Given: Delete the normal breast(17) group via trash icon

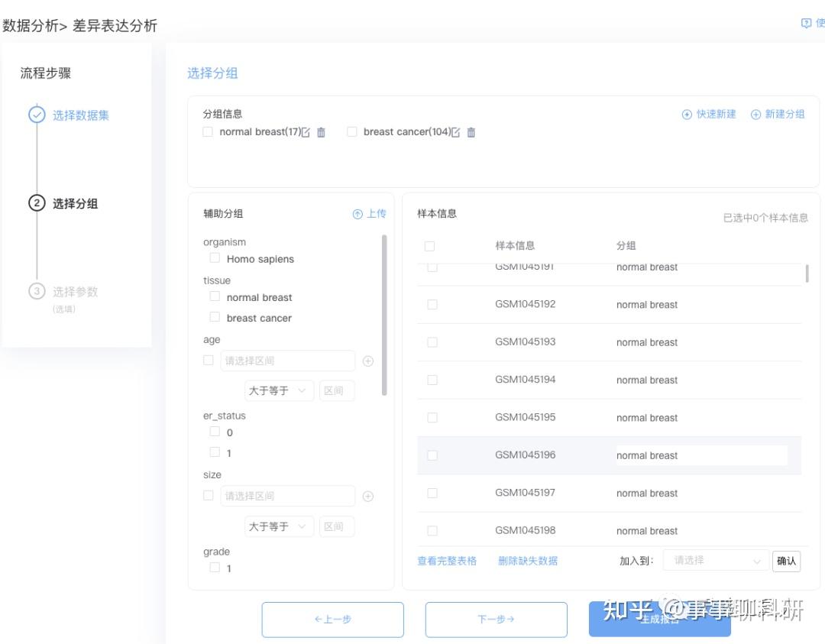Looking at the screenshot, I should tap(321, 133).
